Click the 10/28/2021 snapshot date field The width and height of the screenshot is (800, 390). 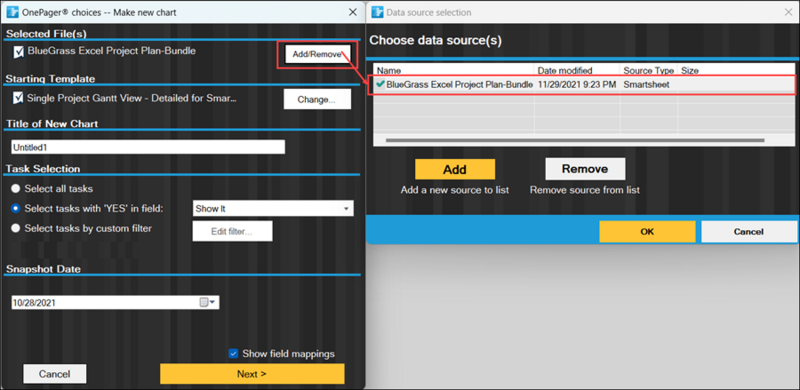click(115, 302)
